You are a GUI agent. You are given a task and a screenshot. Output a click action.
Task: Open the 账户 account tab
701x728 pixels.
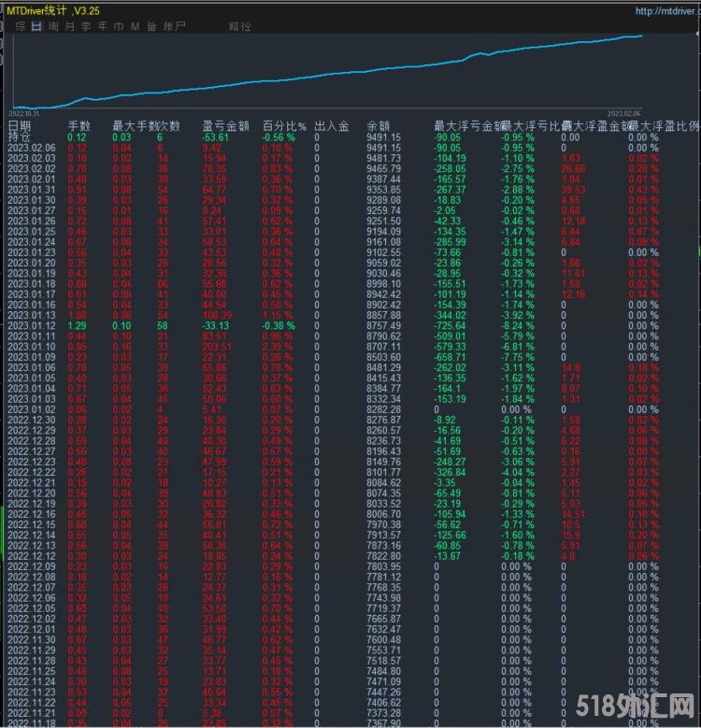coord(174,27)
